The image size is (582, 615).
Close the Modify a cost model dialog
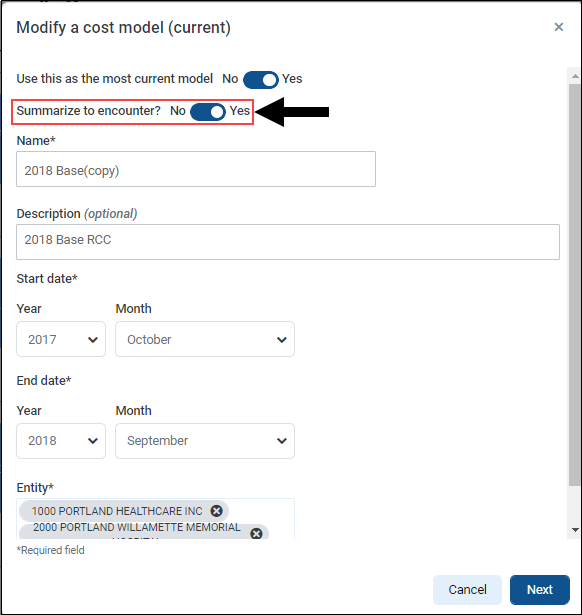pyautogui.click(x=558, y=27)
